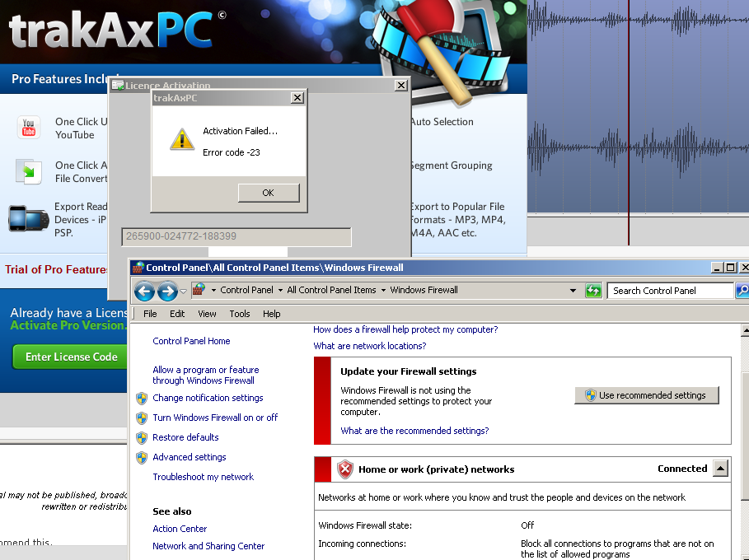
Task: Click the green Enter License Code button
Action: 71,357
